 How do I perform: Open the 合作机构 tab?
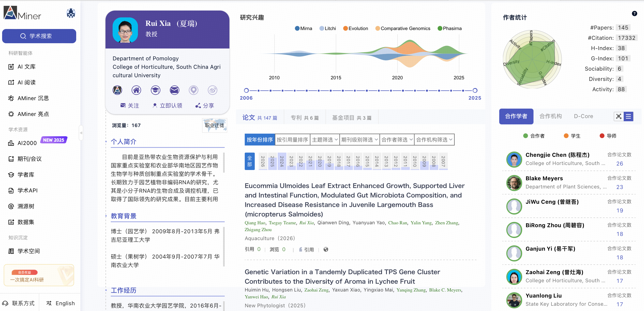[x=550, y=116]
